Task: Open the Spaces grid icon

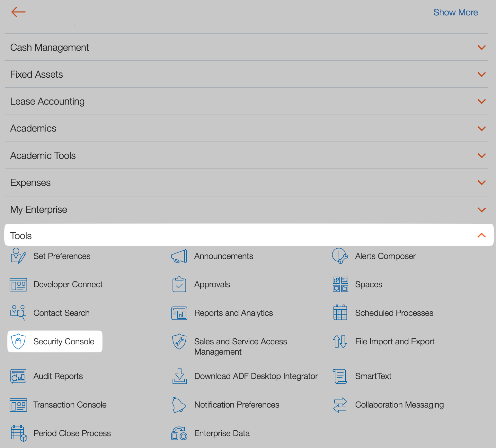Action: 340,284
